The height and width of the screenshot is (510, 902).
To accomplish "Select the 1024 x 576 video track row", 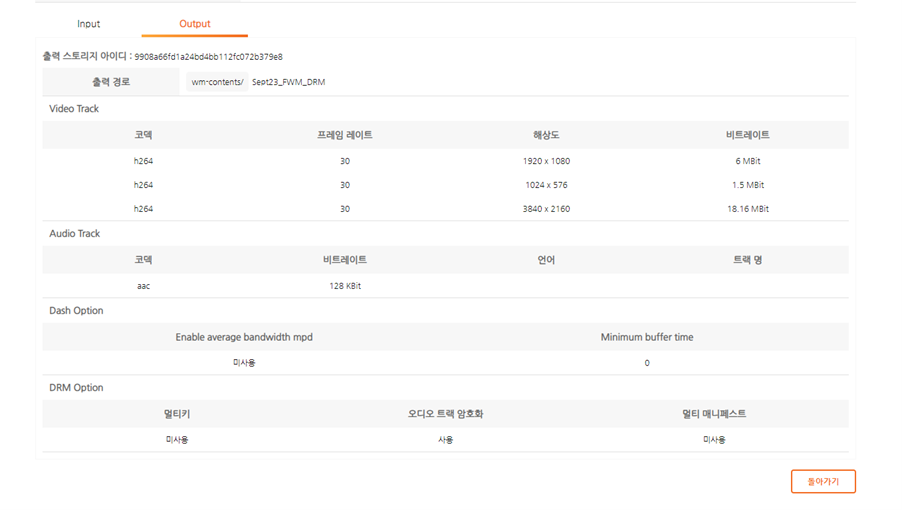I will pyautogui.click(x=546, y=185).
